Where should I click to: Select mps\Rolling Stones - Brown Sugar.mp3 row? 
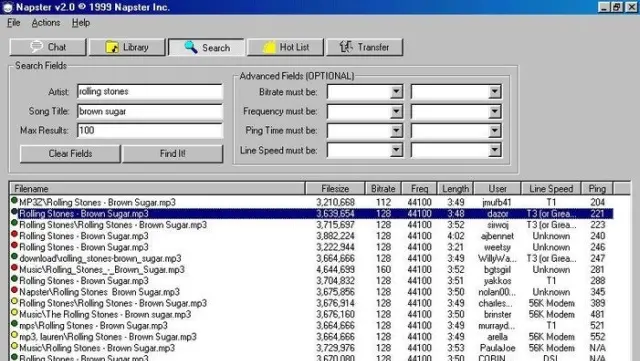311,325
